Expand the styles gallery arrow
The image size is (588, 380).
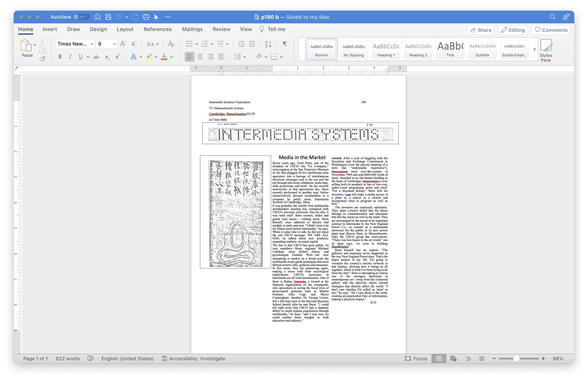[534, 49]
